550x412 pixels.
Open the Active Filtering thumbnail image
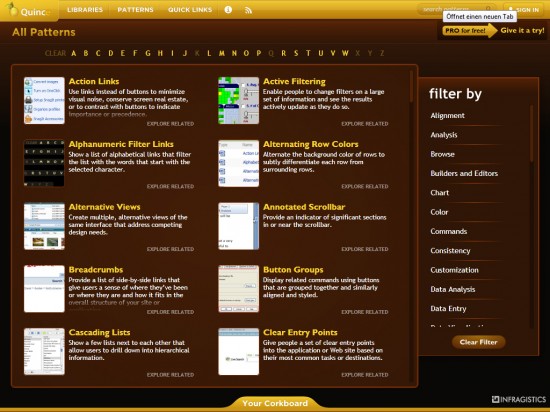pyautogui.click(x=239, y=101)
